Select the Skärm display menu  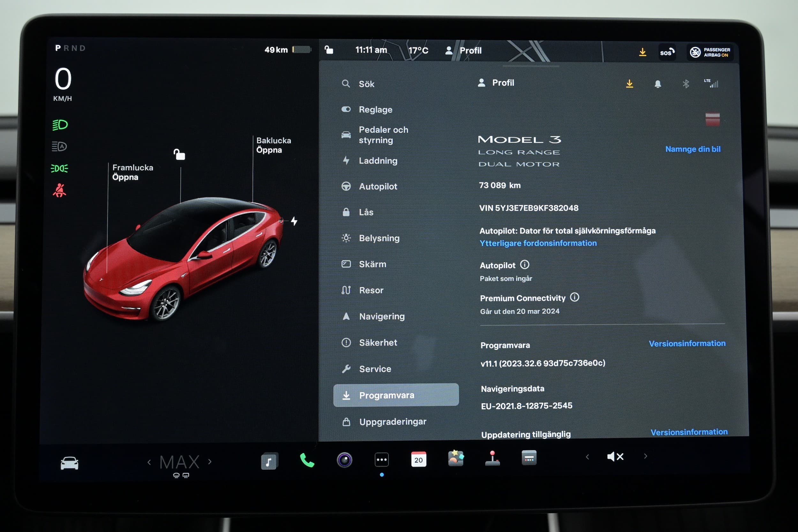coord(364,264)
